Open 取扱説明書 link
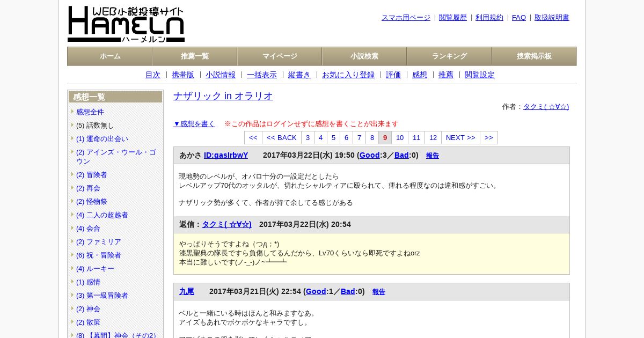The width and height of the screenshot is (644, 338). 552,18
